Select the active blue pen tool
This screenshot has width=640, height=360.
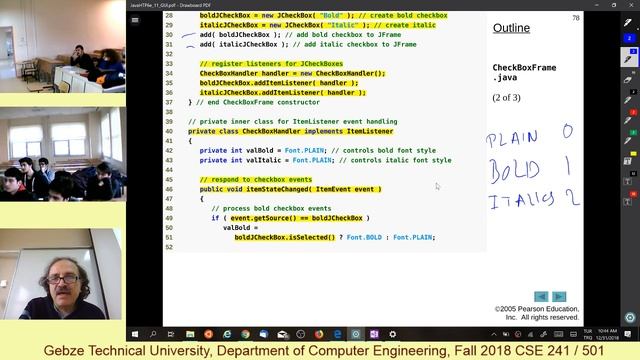(629, 57)
